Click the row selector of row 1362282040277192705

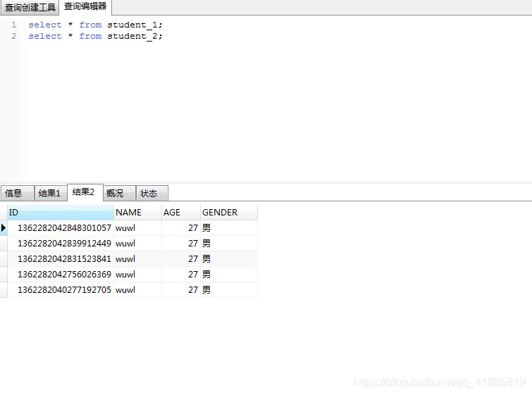[x=4, y=290]
